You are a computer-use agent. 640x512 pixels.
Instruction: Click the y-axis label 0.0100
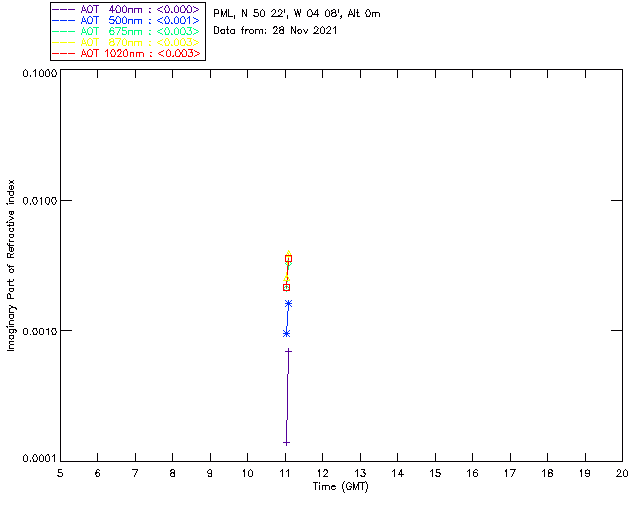point(40,201)
